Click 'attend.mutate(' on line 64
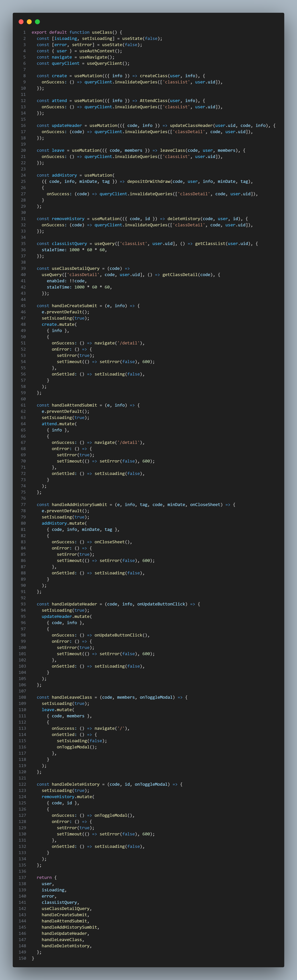The image size is (297, 980). pos(59,424)
